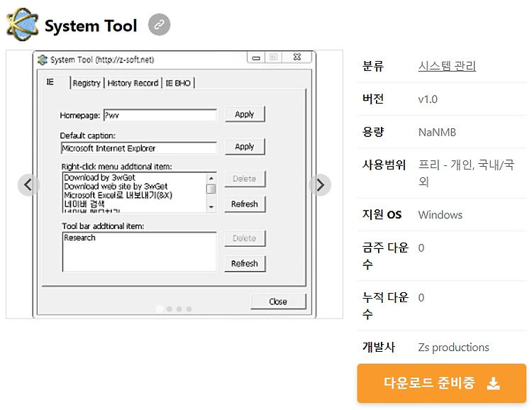Click the list scrollbar thumb
Viewport: 532px width, 410px height.
(x=211, y=189)
